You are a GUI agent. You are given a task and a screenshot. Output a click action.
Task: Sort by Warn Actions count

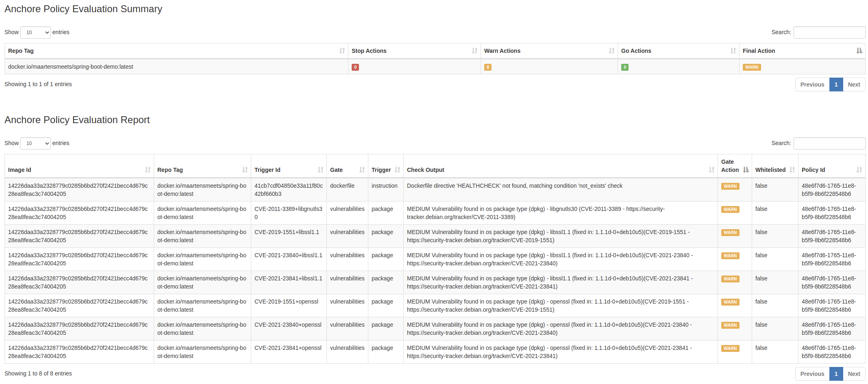[x=611, y=51]
